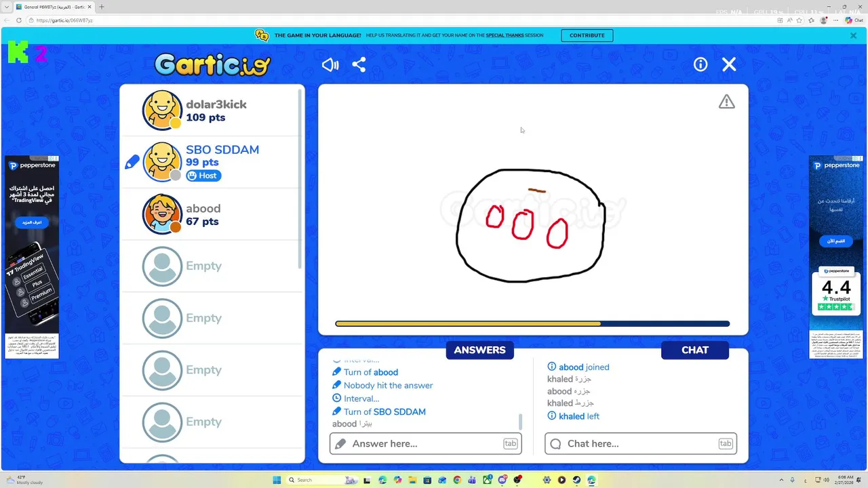868x488 pixels.
Task: Dismiss the translation banner with its X
Action: pos(853,35)
